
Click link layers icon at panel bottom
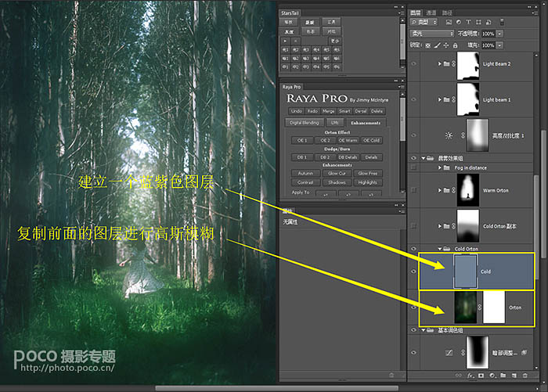coord(459,376)
